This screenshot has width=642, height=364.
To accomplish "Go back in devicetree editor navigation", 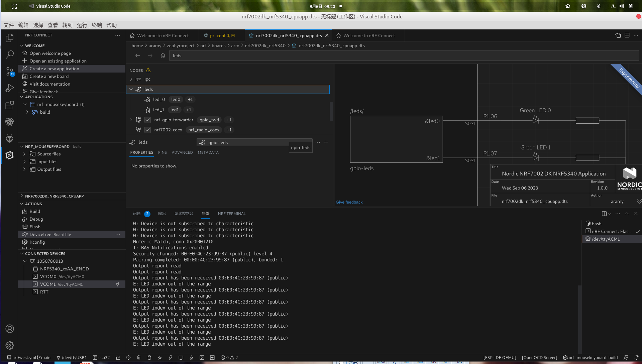I will pyautogui.click(x=137, y=55).
